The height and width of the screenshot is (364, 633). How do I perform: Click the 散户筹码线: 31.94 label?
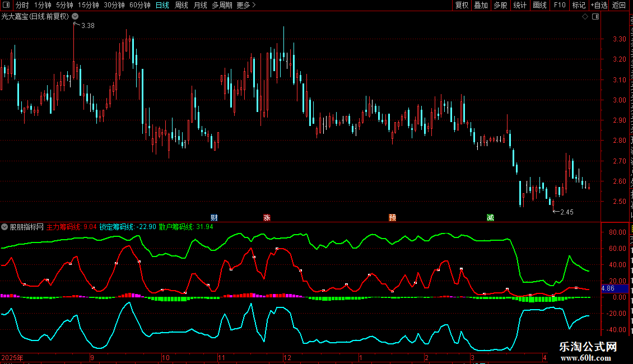(x=186, y=227)
